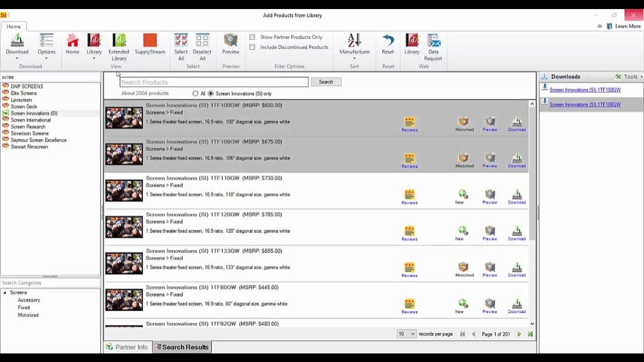Viewport: 644px width, 362px height.
Task: Select Stewart Filmscreen manufacturer
Action: pyautogui.click(x=29, y=147)
